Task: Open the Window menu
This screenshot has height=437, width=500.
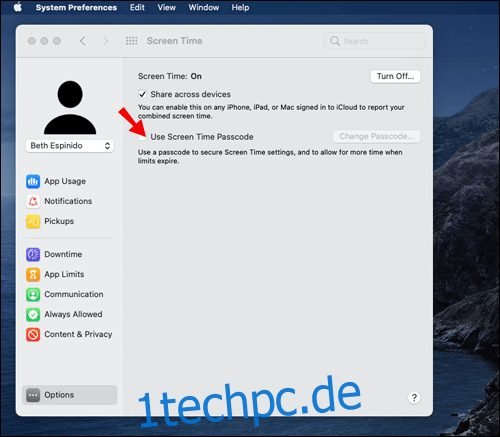Action: pos(204,7)
